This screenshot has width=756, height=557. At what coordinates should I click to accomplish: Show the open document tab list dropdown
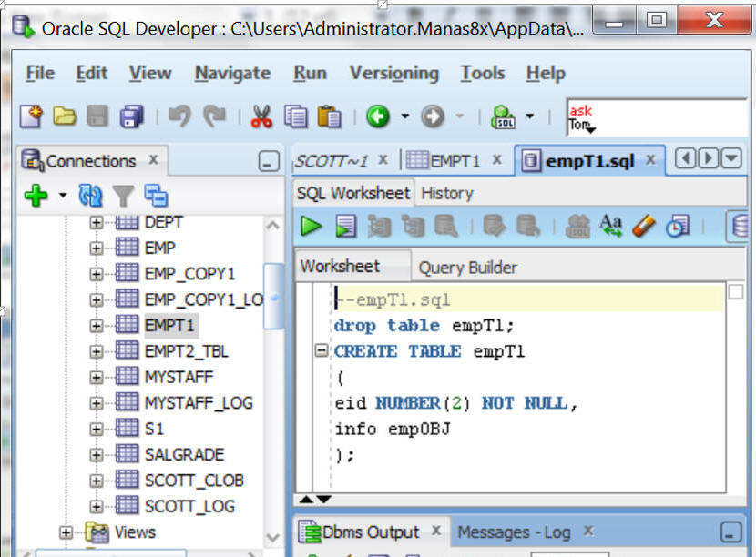pyautogui.click(x=731, y=158)
